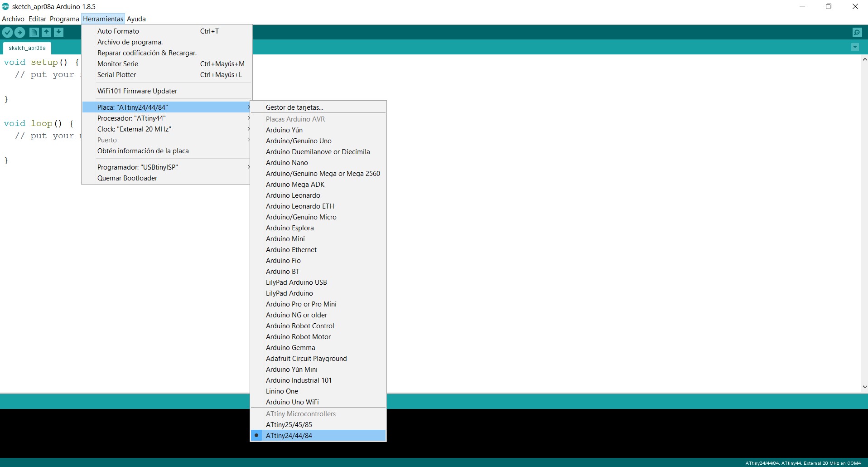Expand the Clock External 20 MHz submenu
The height and width of the screenshot is (467, 868).
point(167,129)
